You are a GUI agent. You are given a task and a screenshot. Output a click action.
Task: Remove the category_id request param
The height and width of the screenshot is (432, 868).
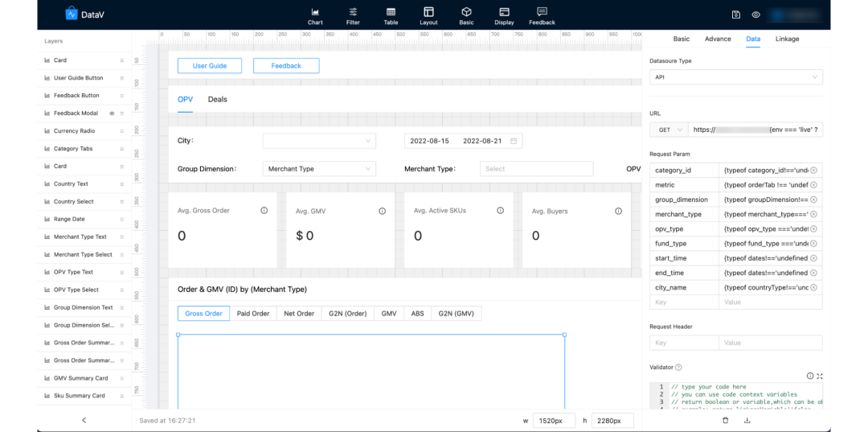(x=813, y=170)
